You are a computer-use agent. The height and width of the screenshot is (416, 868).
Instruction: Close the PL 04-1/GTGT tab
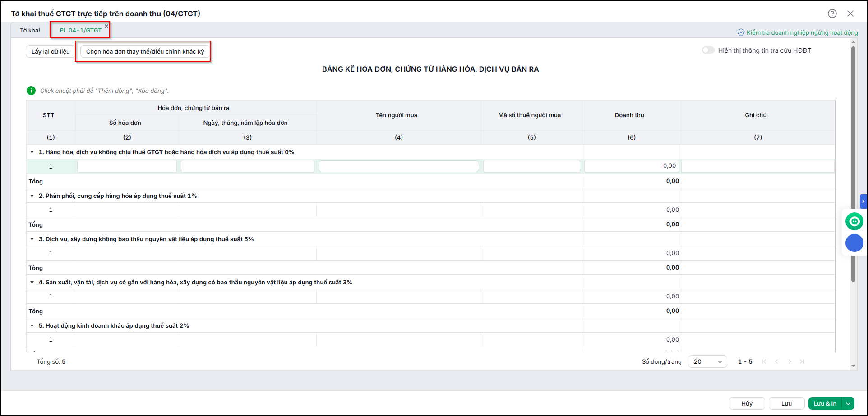point(106,26)
